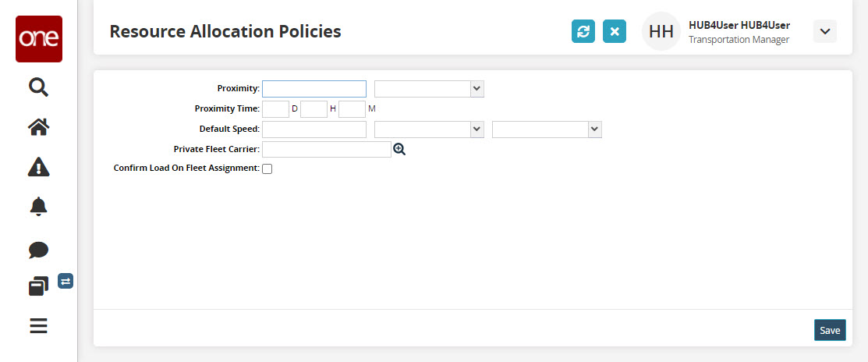Click the switch tabs arrows icon
The width and height of the screenshot is (868, 362).
66,281
